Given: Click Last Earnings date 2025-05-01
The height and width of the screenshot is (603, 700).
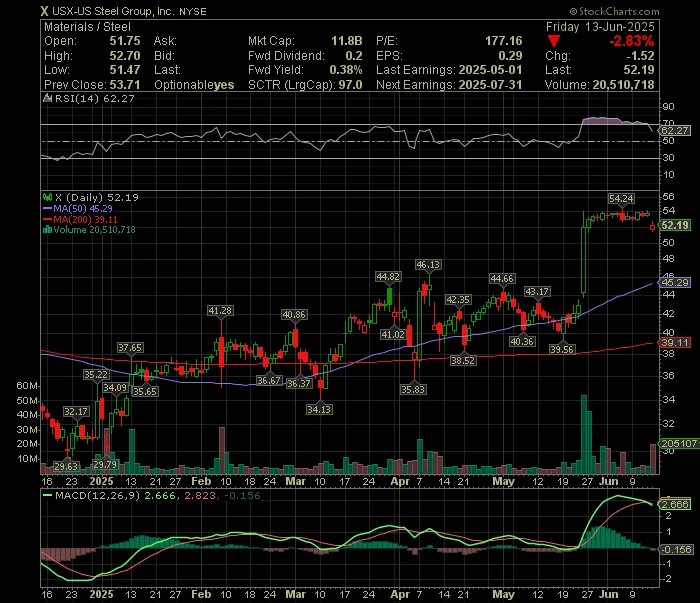Looking at the screenshot, I should 490,70.
